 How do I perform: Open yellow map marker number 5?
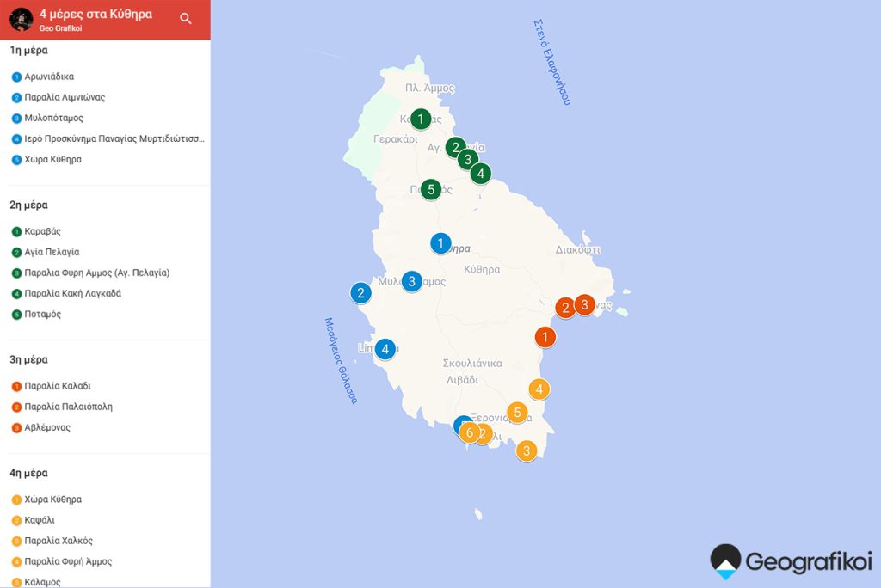click(x=517, y=413)
